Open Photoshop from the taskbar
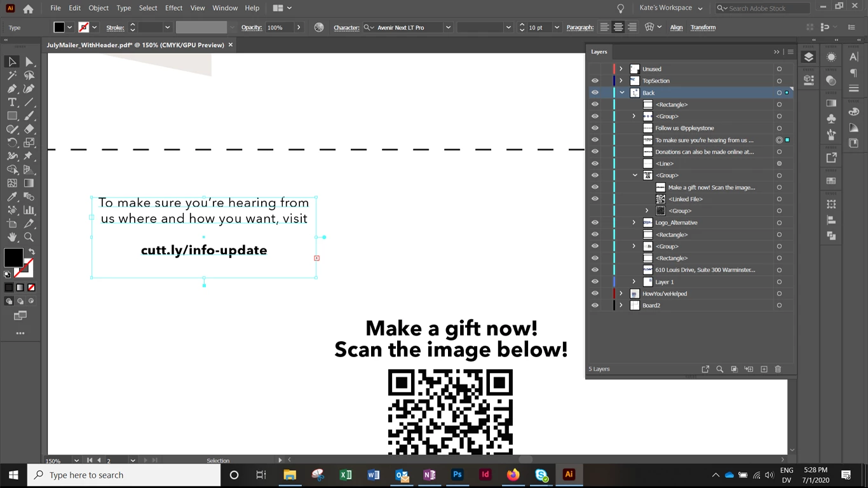Viewport: 868px width, 488px height. pyautogui.click(x=457, y=475)
